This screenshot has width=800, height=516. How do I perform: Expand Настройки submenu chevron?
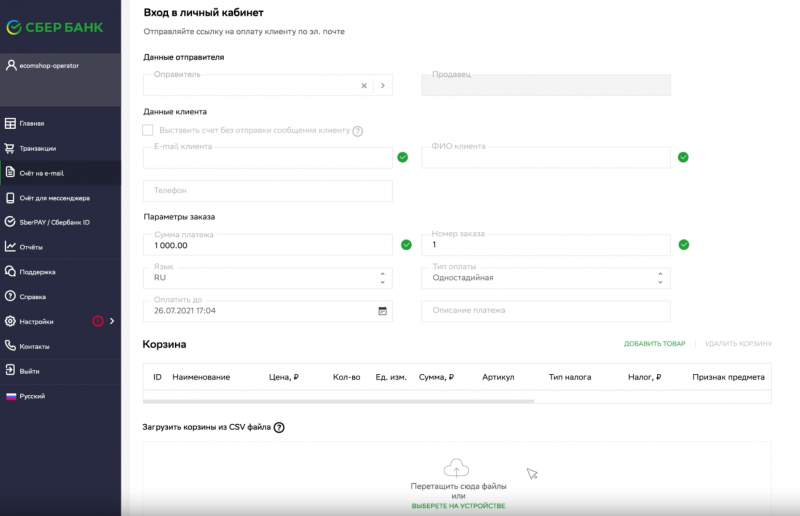coord(112,321)
